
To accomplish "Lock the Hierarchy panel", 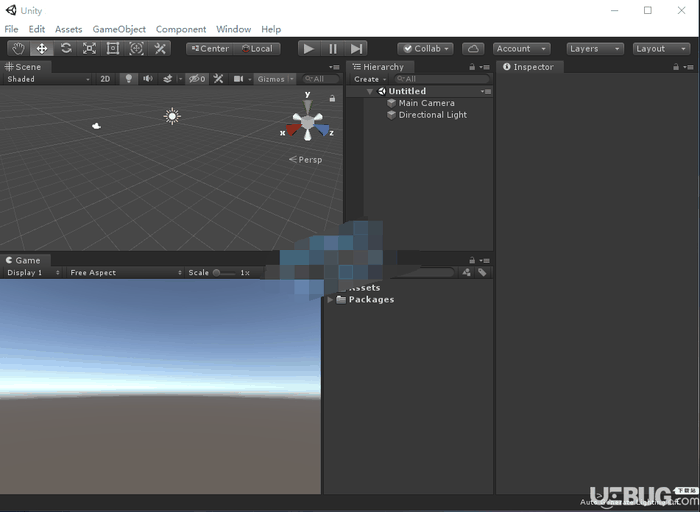I will [472, 67].
